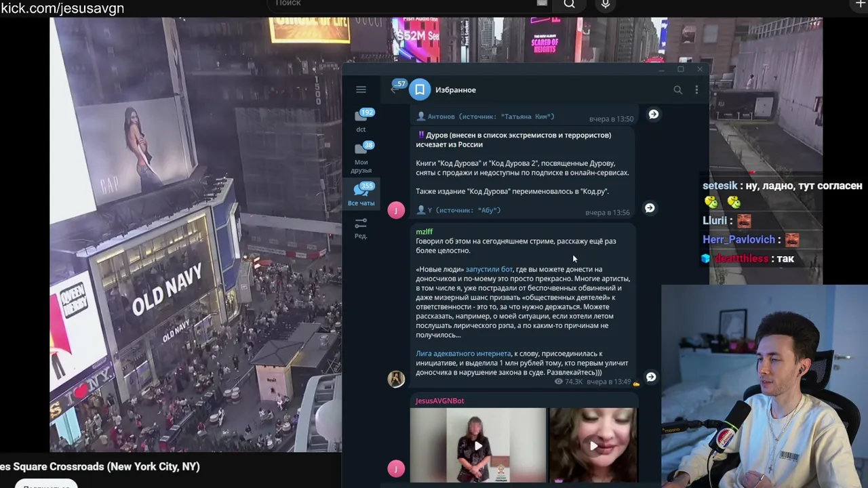Open the mzlff sender name
868x488 pixels.
[x=425, y=232]
